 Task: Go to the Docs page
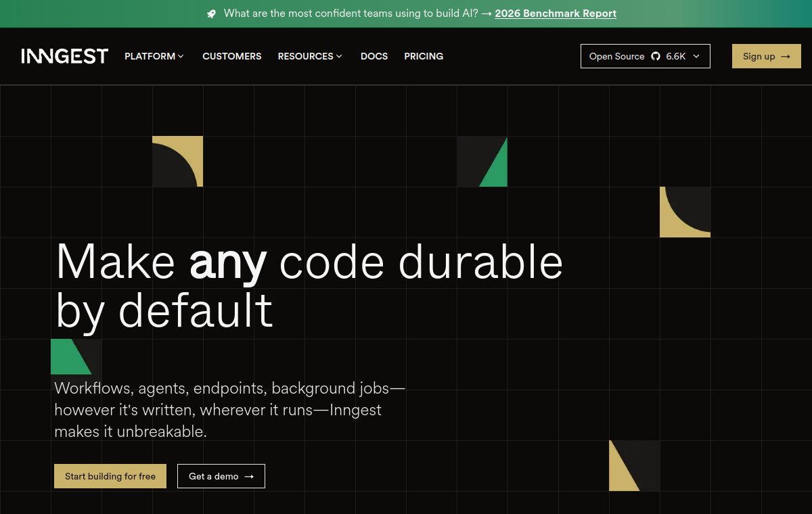tap(374, 56)
